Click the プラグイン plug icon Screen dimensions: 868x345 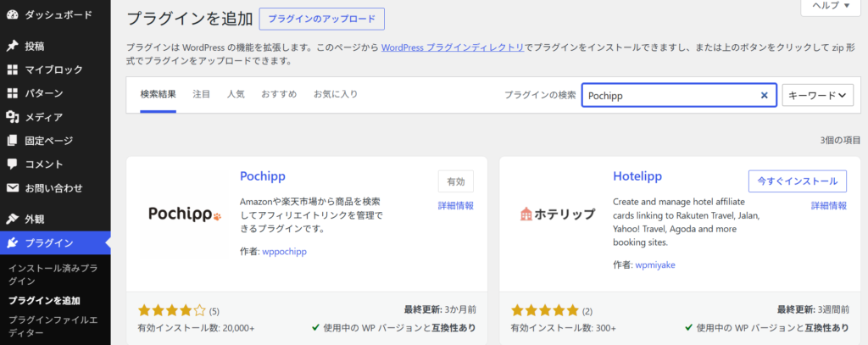tap(12, 242)
